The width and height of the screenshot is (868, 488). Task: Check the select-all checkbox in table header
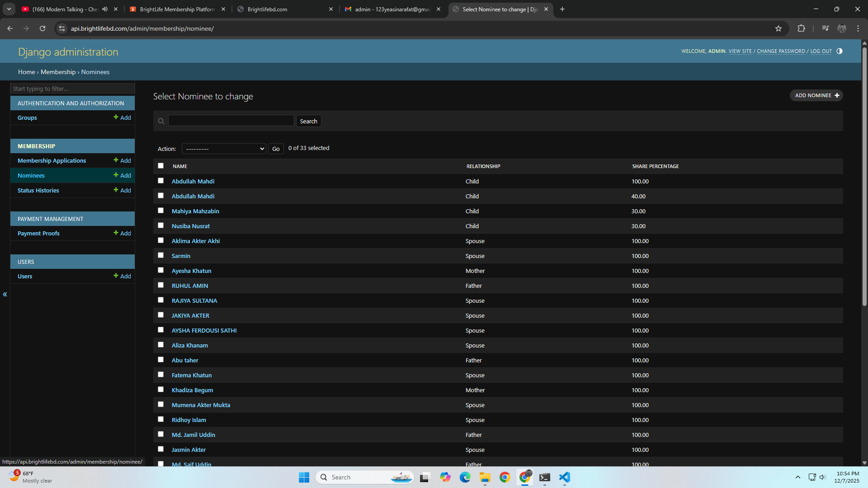click(160, 166)
